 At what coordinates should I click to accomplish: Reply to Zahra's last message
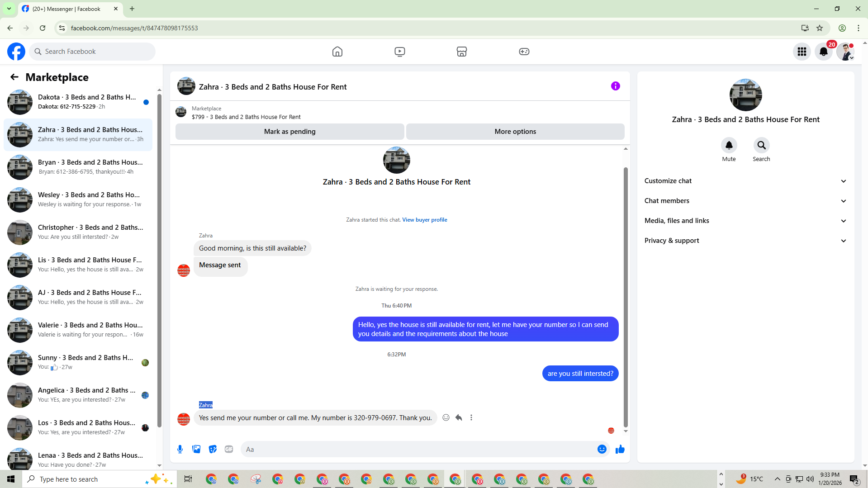459,417
